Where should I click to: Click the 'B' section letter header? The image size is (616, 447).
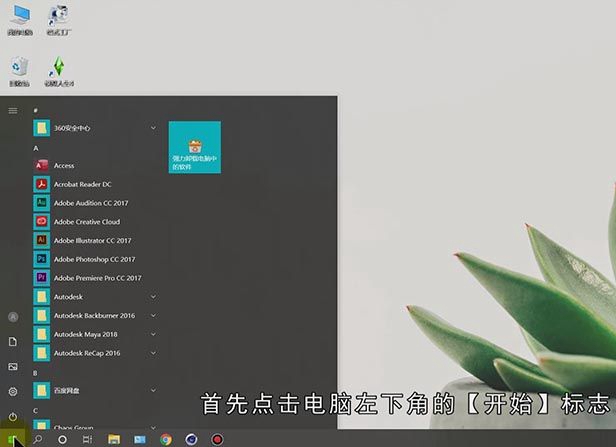(x=35, y=373)
